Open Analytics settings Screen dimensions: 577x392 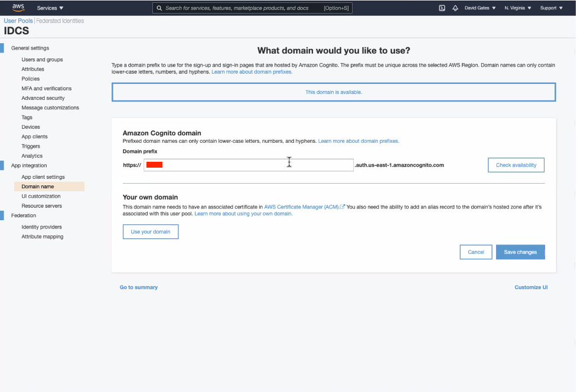coord(32,156)
